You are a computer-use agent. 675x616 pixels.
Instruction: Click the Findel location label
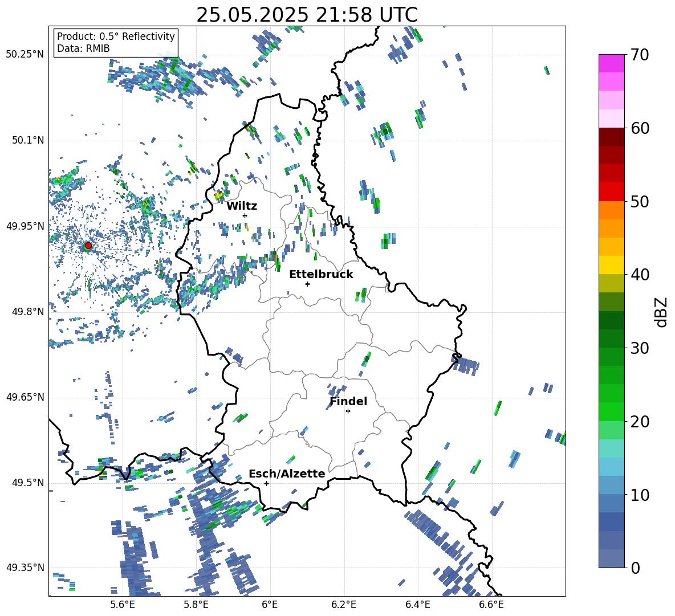click(348, 401)
